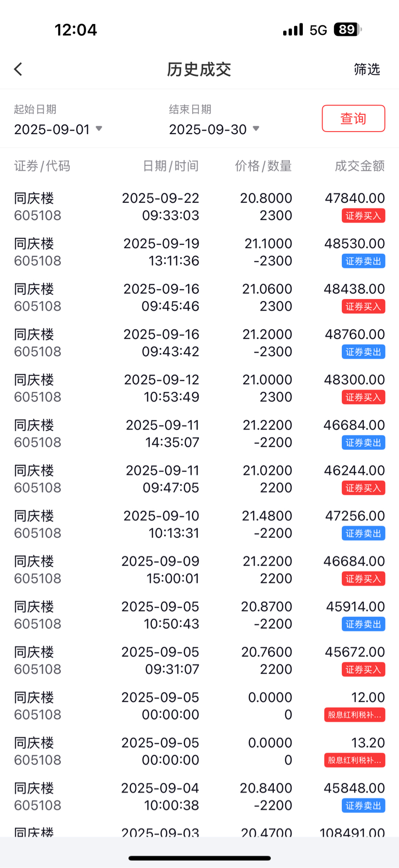This screenshot has height=868, width=399.
Task: Tap the battery level 89 icon
Action: tap(348, 30)
